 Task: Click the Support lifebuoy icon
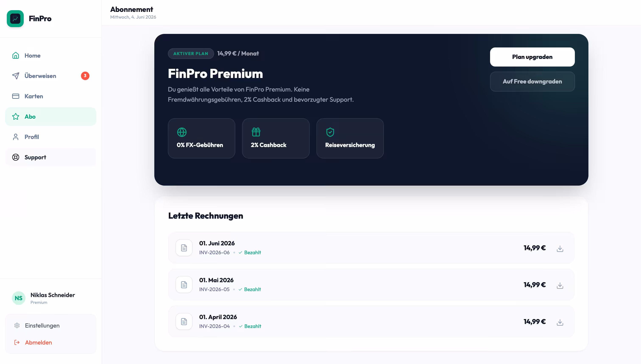pos(16,157)
